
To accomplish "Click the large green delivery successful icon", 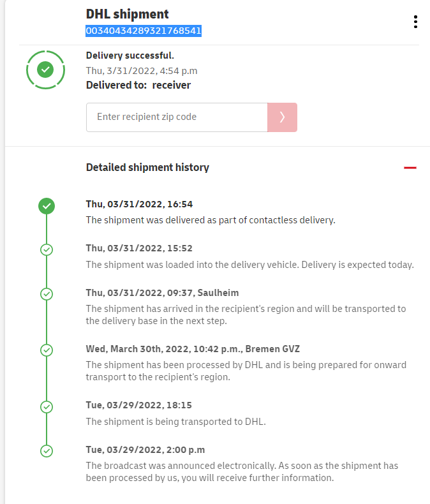I will 45,69.
